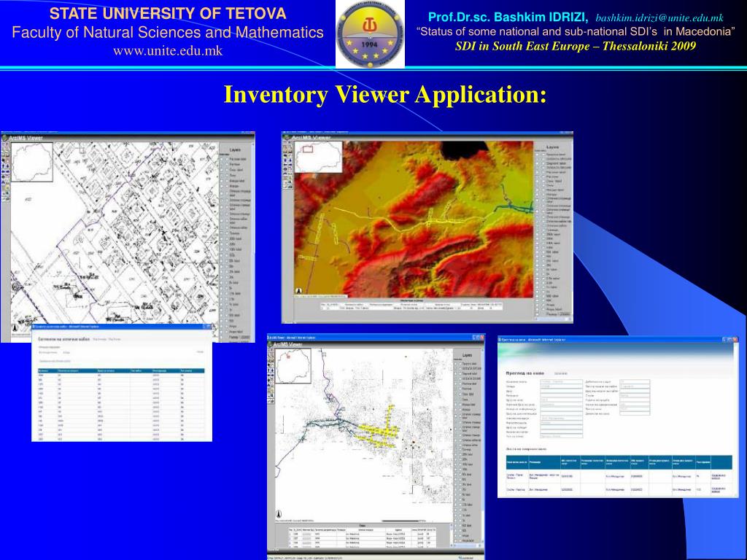The height and width of the screenshot is (560, 747).
Task: Close the optical cable segments popup window
Action: click(210, 327)
